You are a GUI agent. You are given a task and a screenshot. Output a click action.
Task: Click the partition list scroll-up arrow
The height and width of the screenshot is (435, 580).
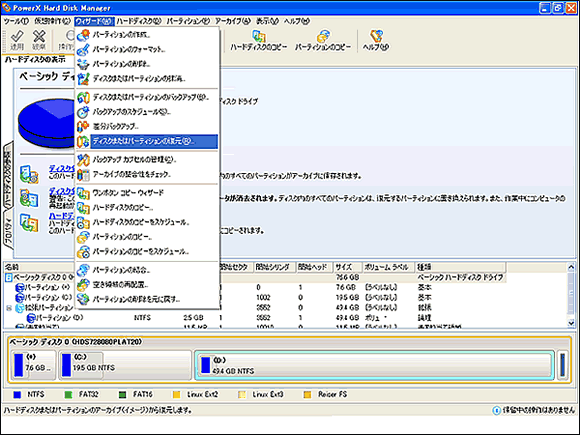click(571, 267)
